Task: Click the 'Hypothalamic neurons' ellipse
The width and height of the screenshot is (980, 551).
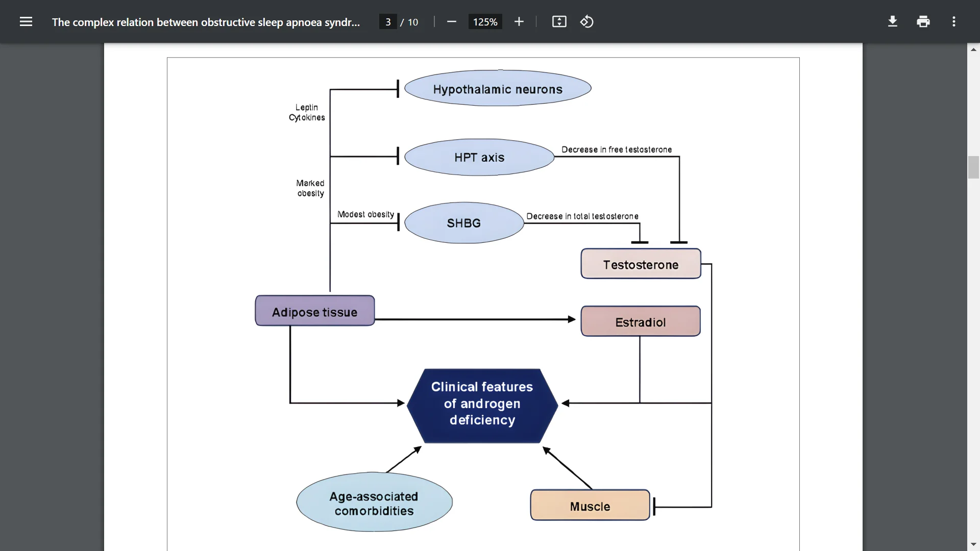Action: click(x=498, y=88)
